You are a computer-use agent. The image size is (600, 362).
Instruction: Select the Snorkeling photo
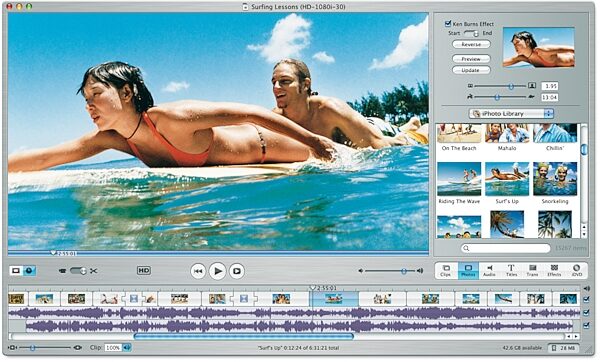(x=555, y=179)
